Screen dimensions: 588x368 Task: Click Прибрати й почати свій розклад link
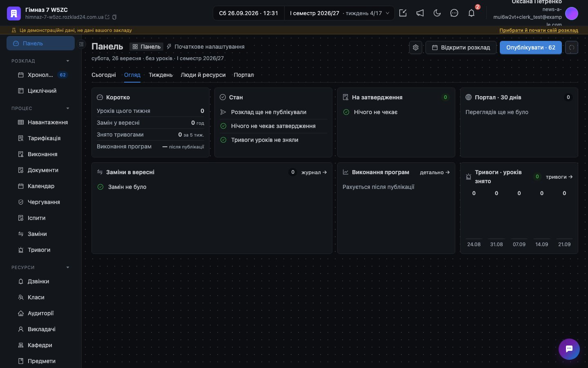coord(539,30)
